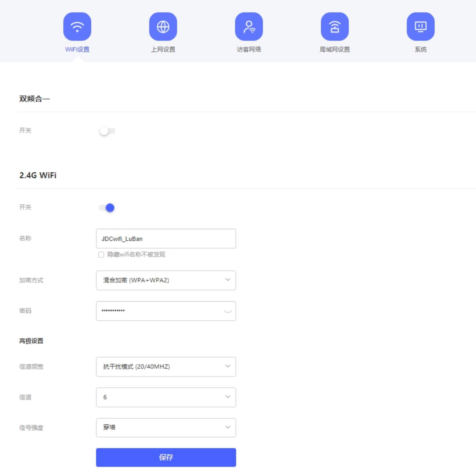Open WiFi设置 via the WiFi signal icon
The image size is (476, 476).
pyautogui.click(x=77, y=26)
